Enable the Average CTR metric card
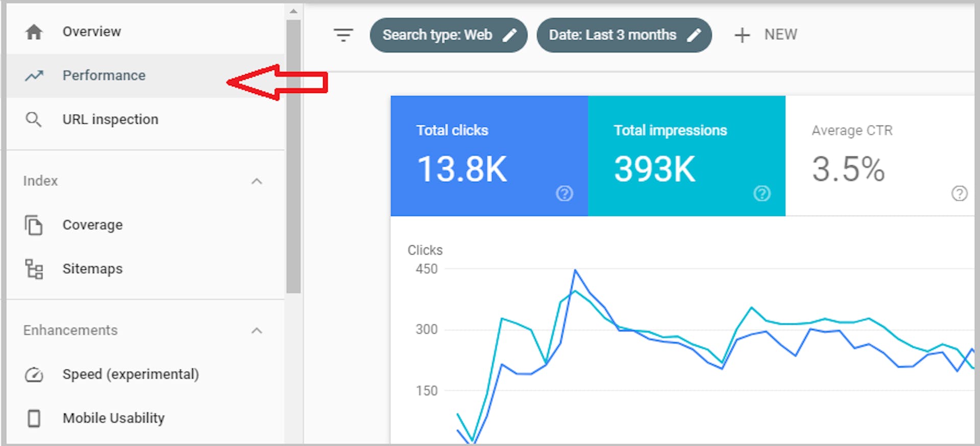This screenshot has width=980, height=446. (878, 155)
